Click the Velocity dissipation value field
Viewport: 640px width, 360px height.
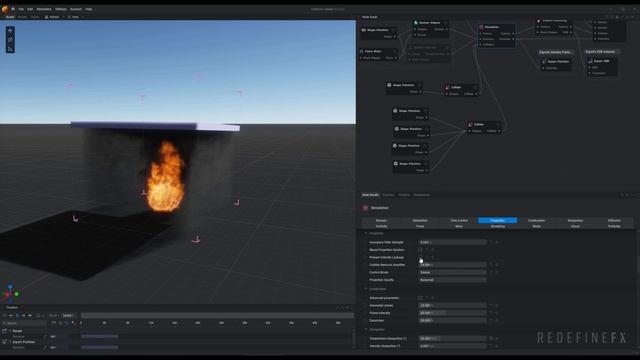pyautogui.click(x=453, y=346)
